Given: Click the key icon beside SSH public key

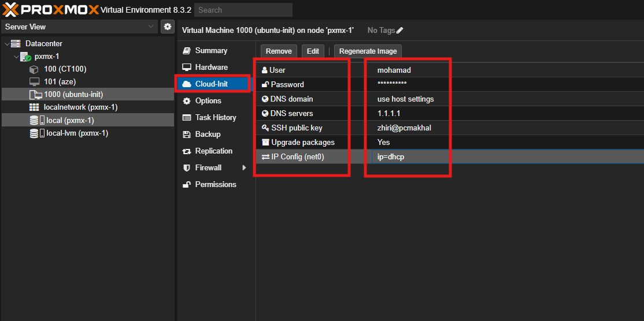Looking at the screenshot, I should coord(265,128).
